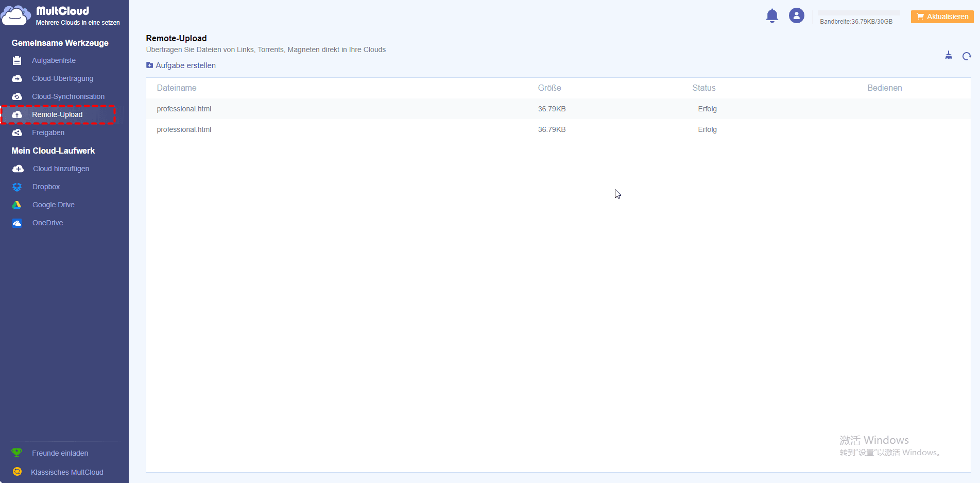The width and height of the screenshot is (980, 483).
Task: Open the notifications bell
Action: [772, 16]
